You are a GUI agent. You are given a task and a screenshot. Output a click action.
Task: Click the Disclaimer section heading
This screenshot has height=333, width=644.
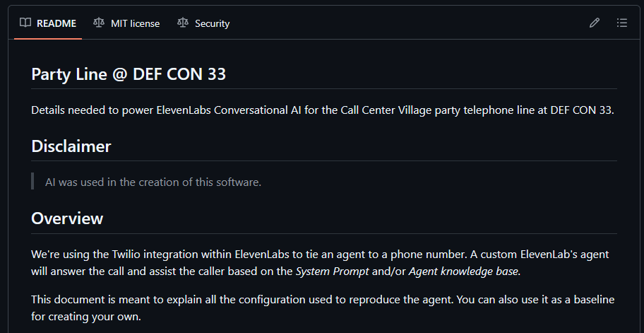71,146
